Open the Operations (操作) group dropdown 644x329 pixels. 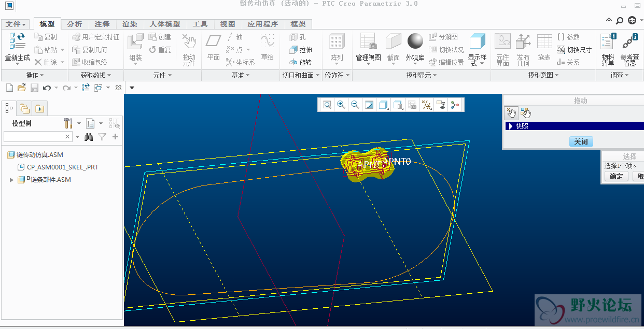(x=35, y=75)
